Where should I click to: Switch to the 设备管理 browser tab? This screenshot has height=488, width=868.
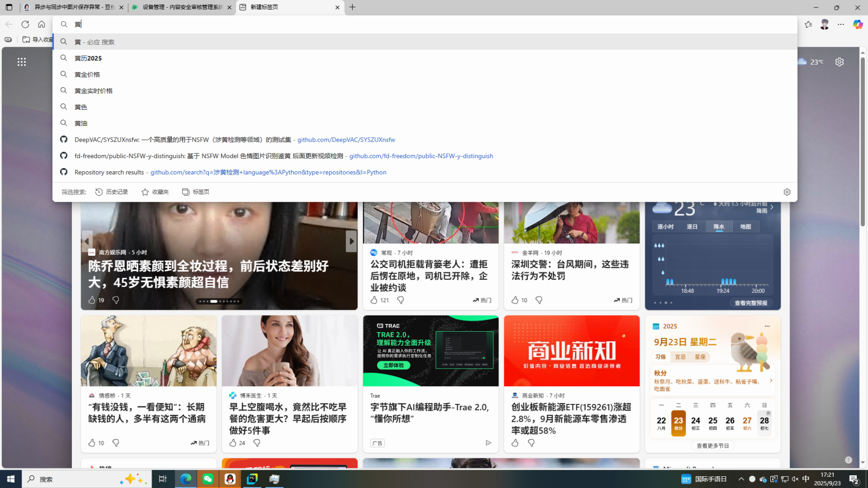pyautogui.click(x=182, y=8)
